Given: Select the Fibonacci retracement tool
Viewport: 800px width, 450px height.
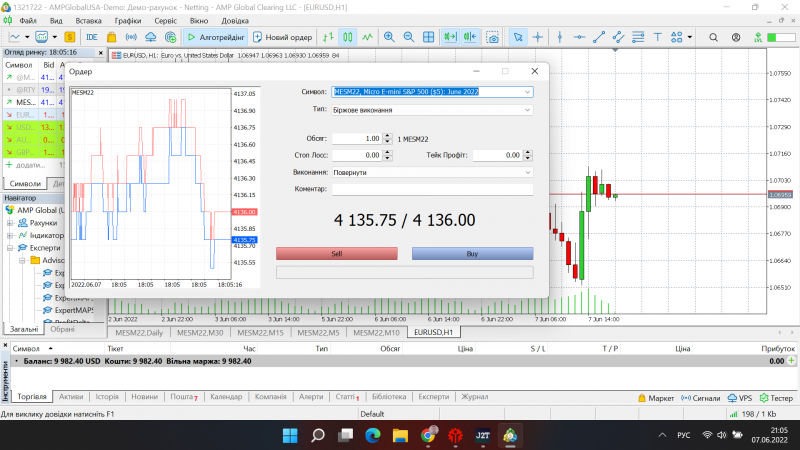Looking at the screenshot, I should [638, 37].
